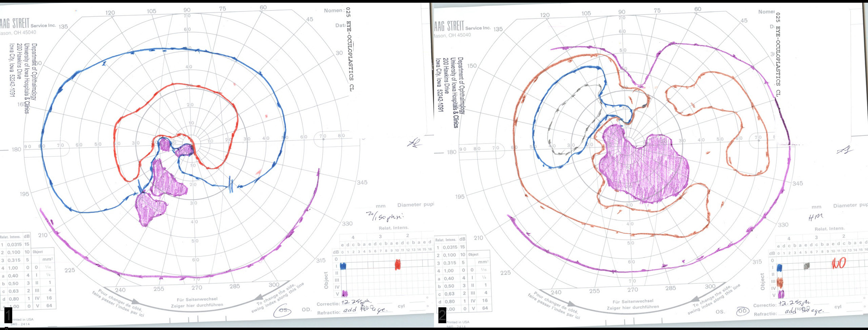Click the black number 1 image badge

pos(8,315)
